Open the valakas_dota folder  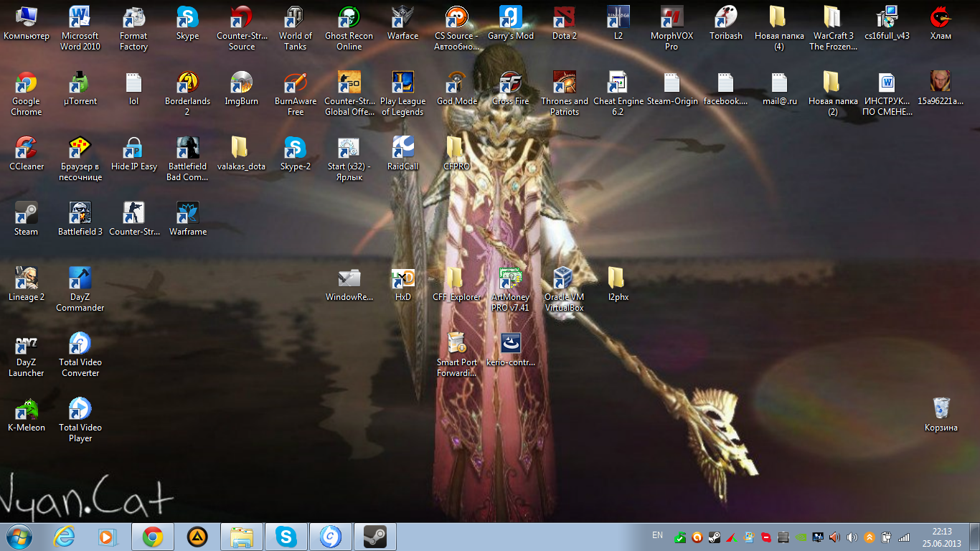(x=242, y=153)
